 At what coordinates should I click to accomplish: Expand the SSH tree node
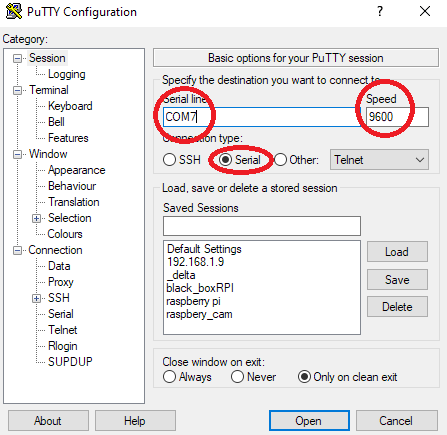36,298
